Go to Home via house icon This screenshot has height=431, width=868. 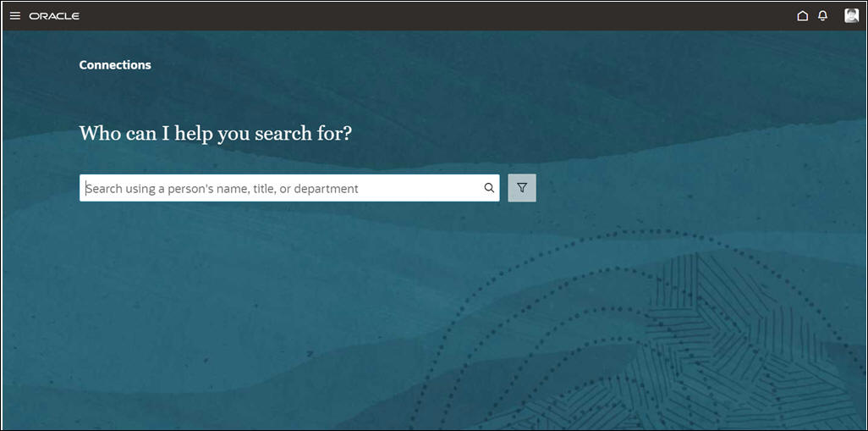pyautogui.click(x=802, y=16)
